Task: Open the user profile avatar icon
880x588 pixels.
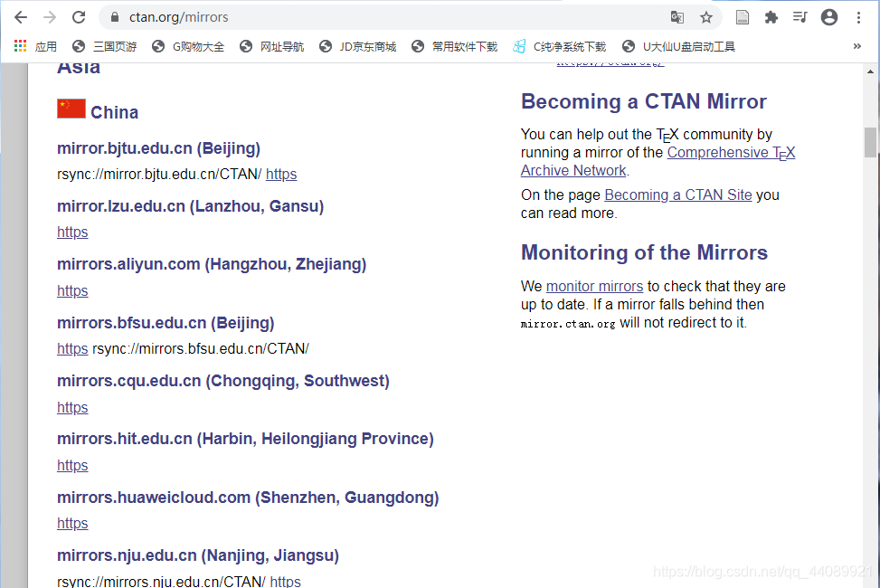Action: [x=829, y=17]
